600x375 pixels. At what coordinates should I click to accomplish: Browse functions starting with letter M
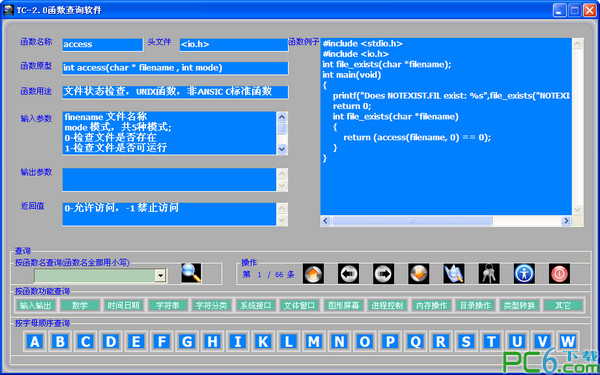314,341
